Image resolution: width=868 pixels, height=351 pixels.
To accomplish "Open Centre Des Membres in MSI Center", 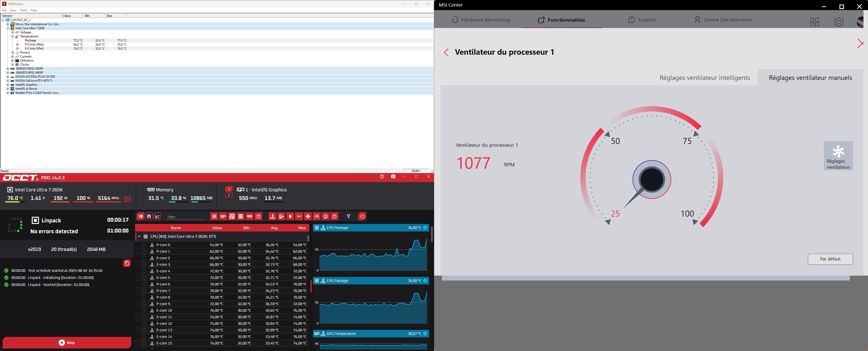I will click(x=723, y=20).
